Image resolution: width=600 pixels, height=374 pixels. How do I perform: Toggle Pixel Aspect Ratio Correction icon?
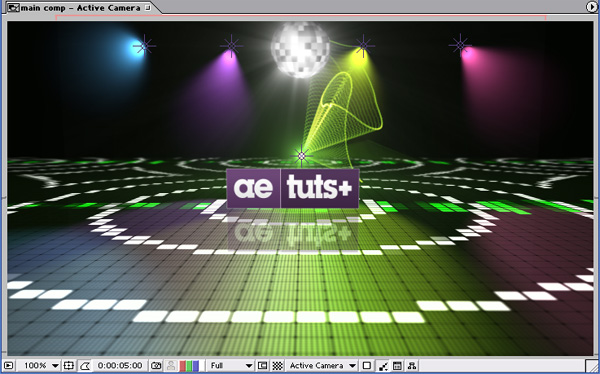[x=367, y=366]
